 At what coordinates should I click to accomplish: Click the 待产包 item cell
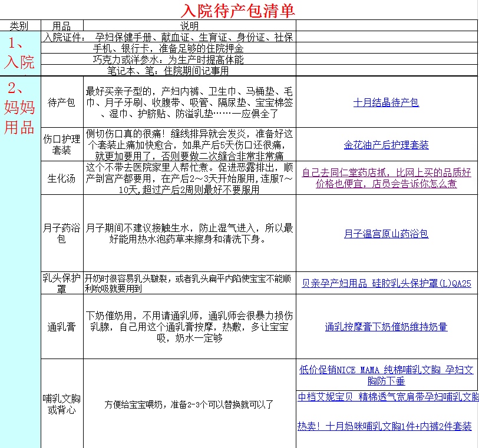(62, 102)
